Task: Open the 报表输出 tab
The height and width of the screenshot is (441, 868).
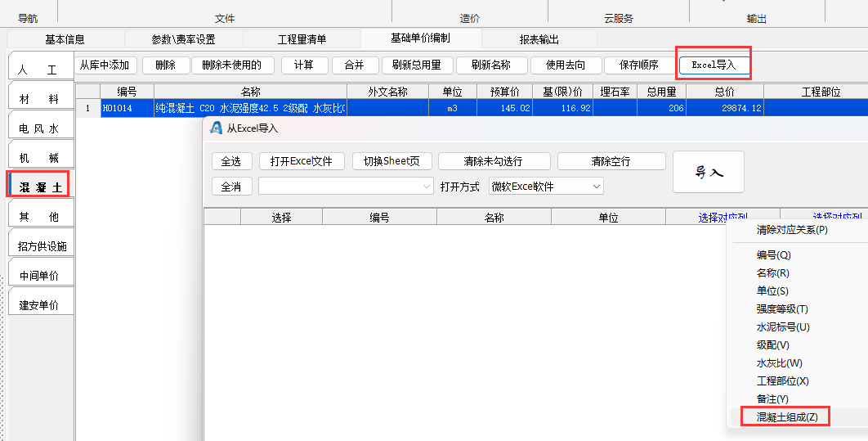Action: point(539,39)
